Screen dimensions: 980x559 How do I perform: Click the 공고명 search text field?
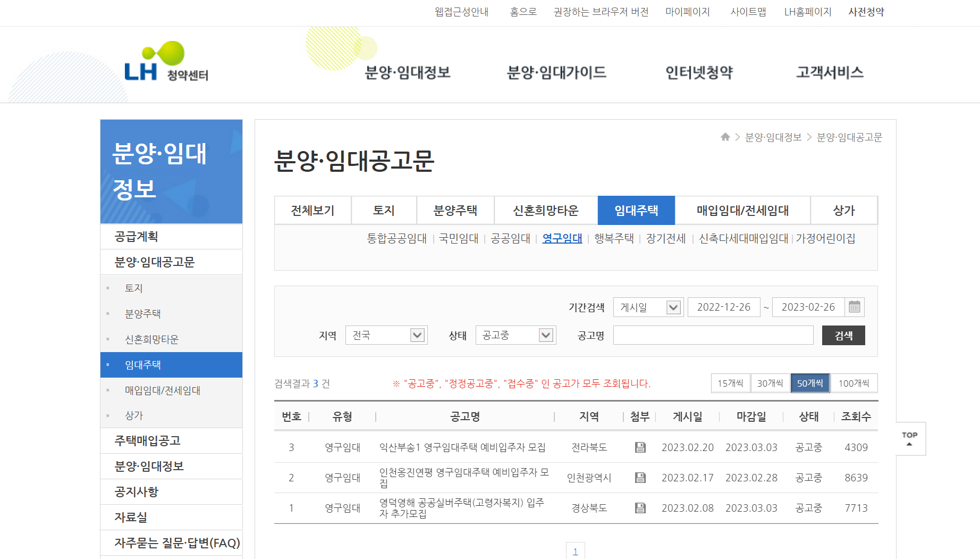point(713,335)
